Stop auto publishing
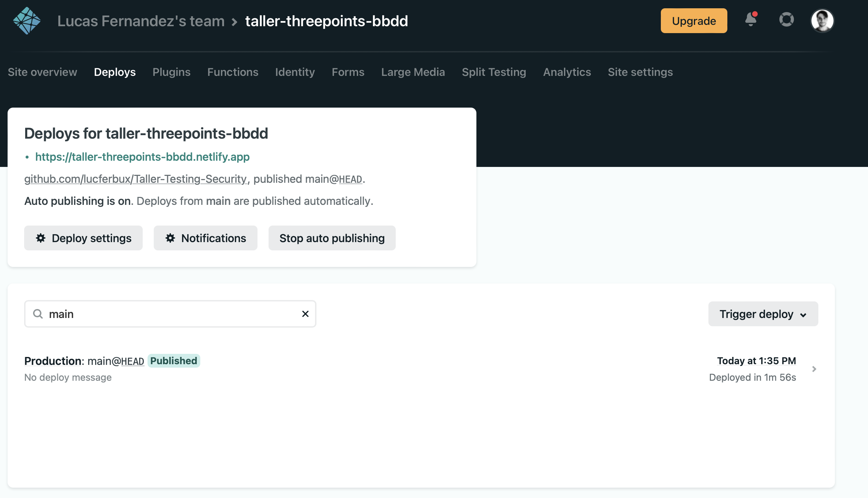This screenshot has height=498, width=868. pyautogui.click(x=332, y=238)
